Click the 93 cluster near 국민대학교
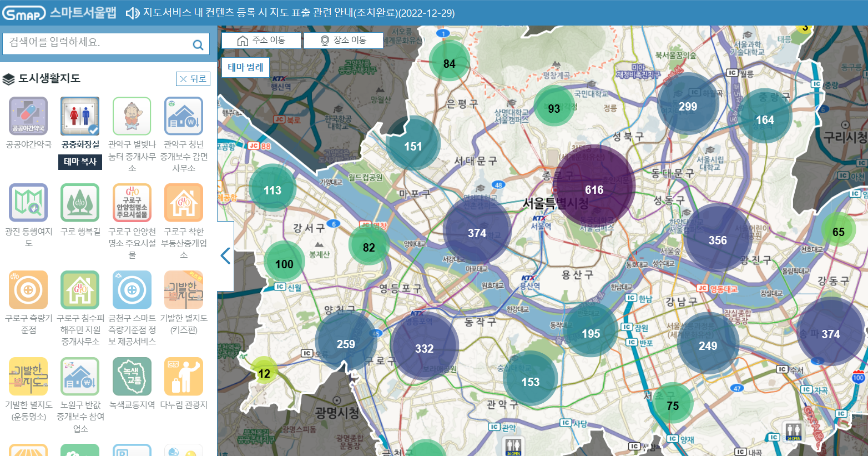Image resolution: width=868 pixels, height=456 pixels. tap(554, 106)
